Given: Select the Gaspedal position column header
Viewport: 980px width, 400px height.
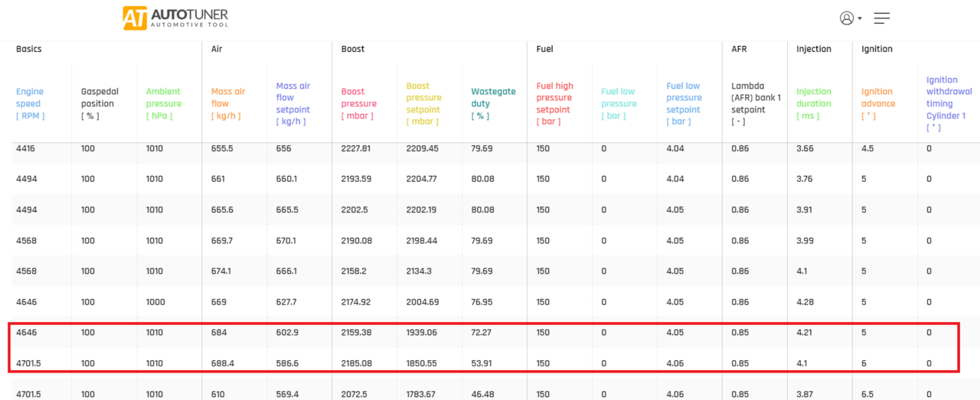Looking at the screenshot, I should click(x=100, y=103).
